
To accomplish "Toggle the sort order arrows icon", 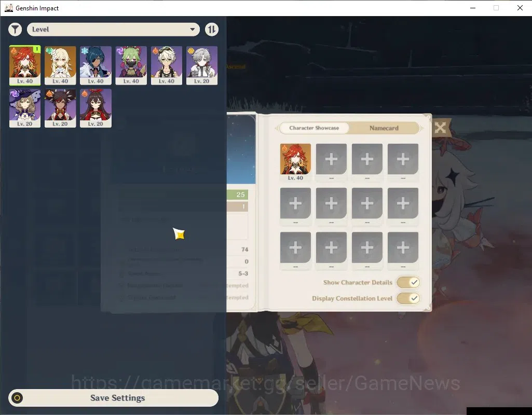I will click(x=212, y=30).
